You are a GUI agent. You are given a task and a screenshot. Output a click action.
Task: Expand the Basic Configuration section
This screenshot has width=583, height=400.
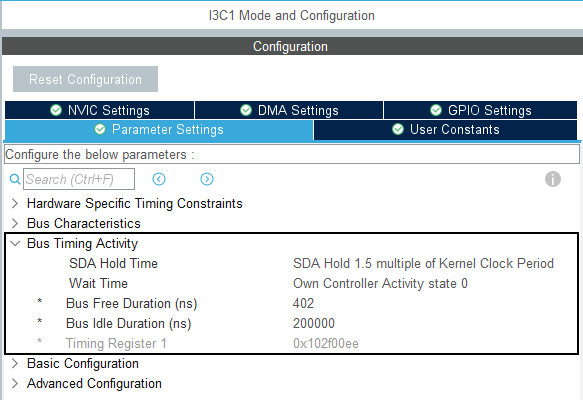click(x=15, y=364)
